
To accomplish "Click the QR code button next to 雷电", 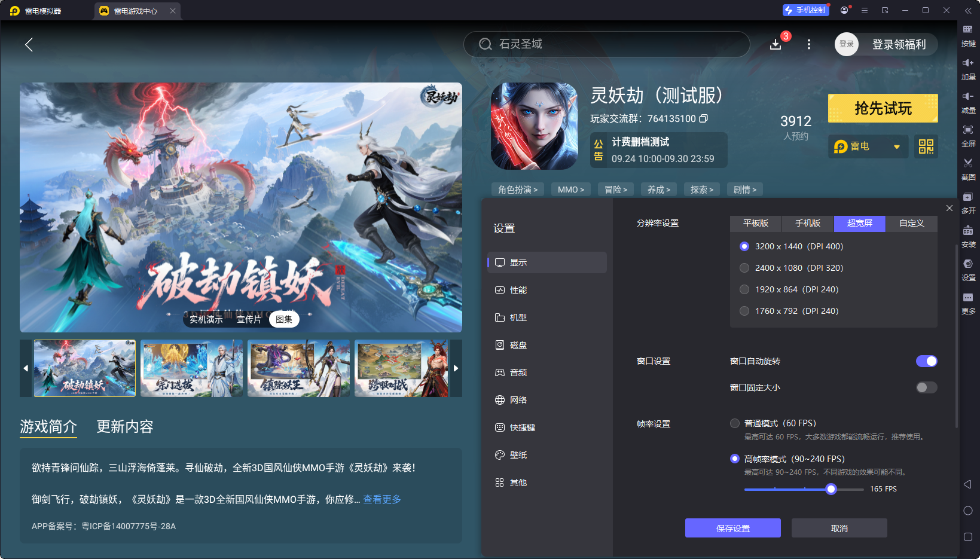I will tap(926, 146).
